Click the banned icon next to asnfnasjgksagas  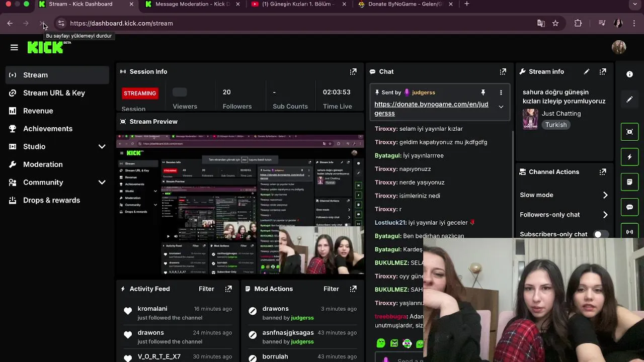point(253,335)
